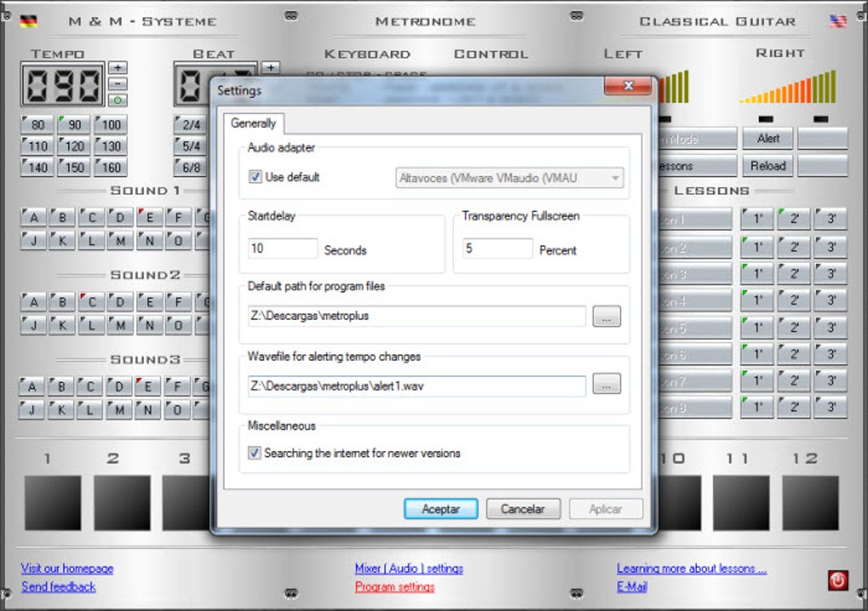Close the Settings dialog with the X
868x611 pixels.
(628, 86)
